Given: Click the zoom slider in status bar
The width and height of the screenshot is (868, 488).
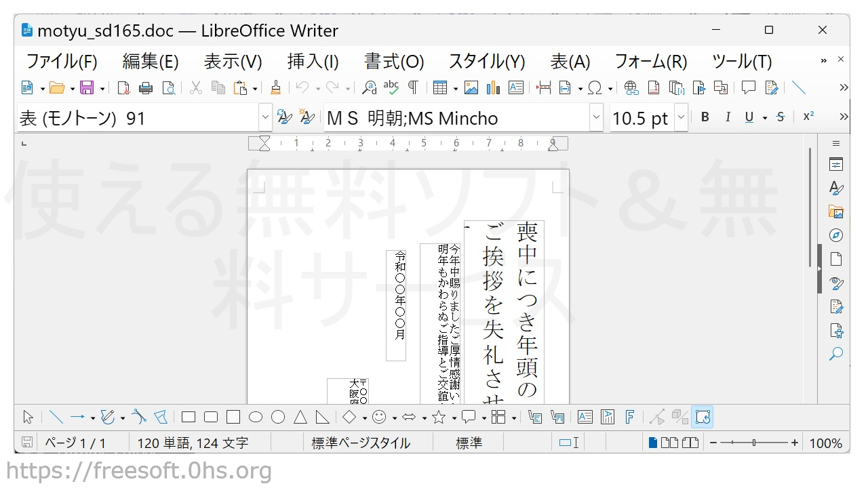Looking at the screenshot, I should click(x=753, y=443).
